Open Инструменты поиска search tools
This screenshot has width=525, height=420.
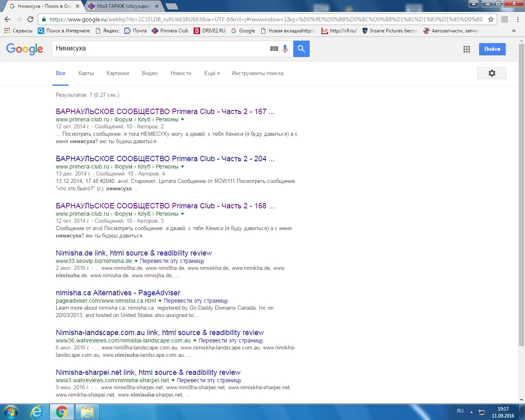(258, 73)
